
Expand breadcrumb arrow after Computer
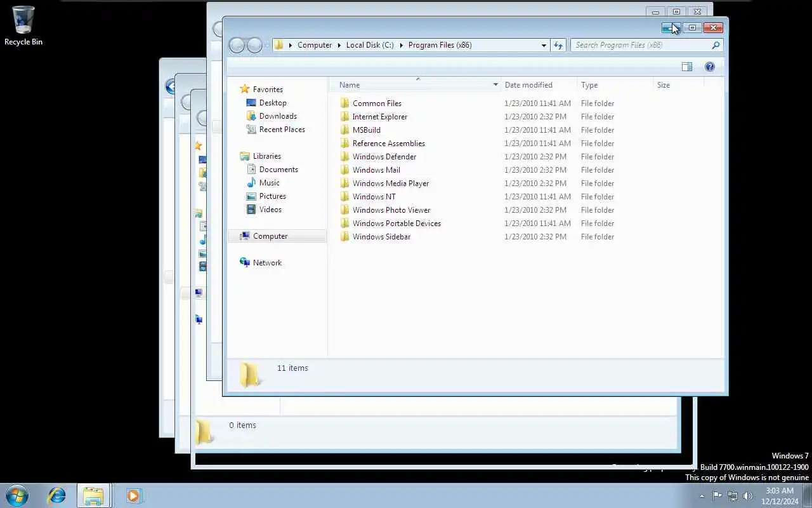[x=339, y=45]
